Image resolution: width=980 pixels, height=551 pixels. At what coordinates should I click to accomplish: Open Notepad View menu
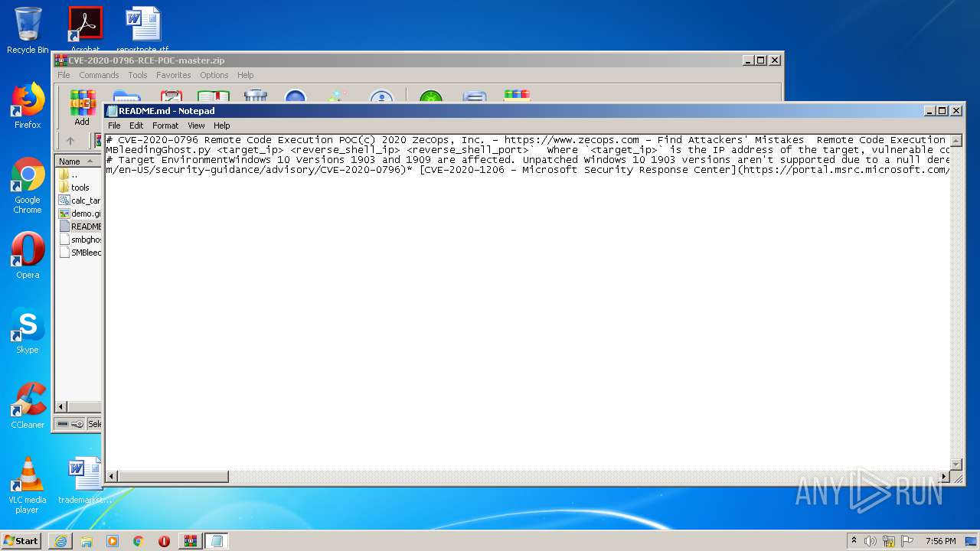pos(196,126)
